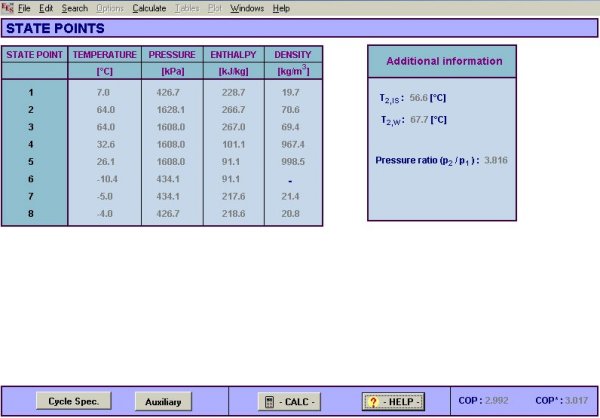Click the TEMPERATURE column header
The height and width of the screenshot is (418, 600).
pos(104,55)
